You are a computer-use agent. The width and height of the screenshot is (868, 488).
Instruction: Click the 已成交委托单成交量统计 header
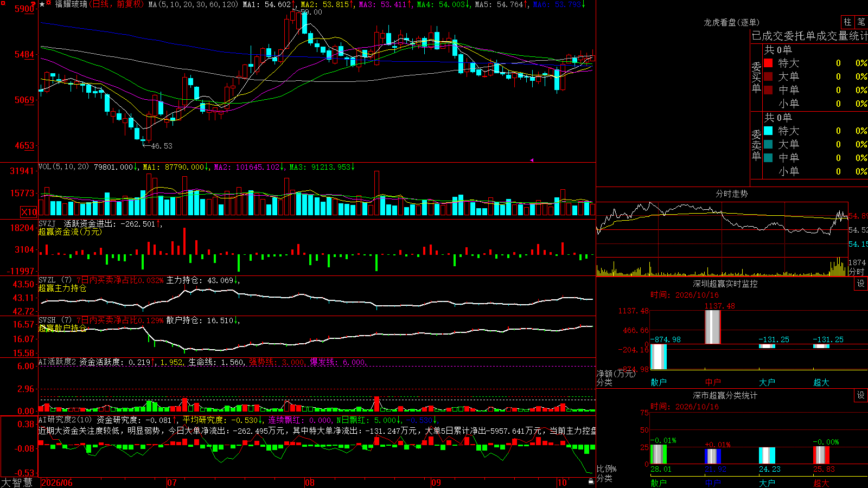tap(809, 36)
